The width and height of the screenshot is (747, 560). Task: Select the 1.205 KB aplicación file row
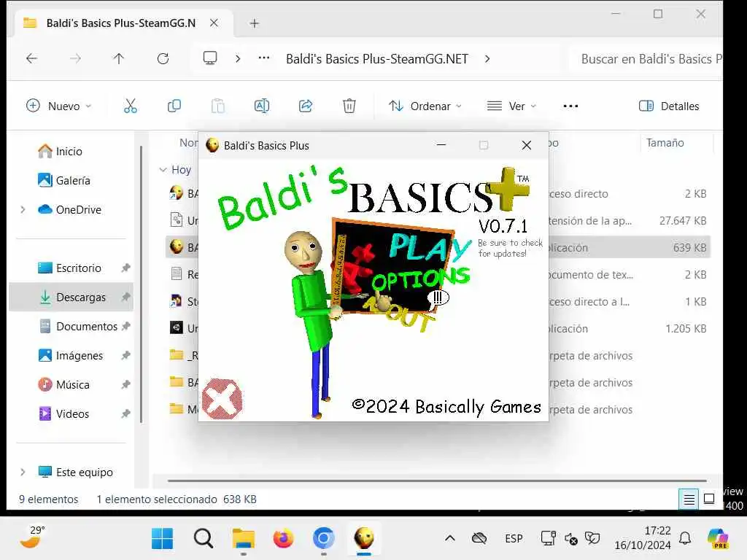coord(438,329)
